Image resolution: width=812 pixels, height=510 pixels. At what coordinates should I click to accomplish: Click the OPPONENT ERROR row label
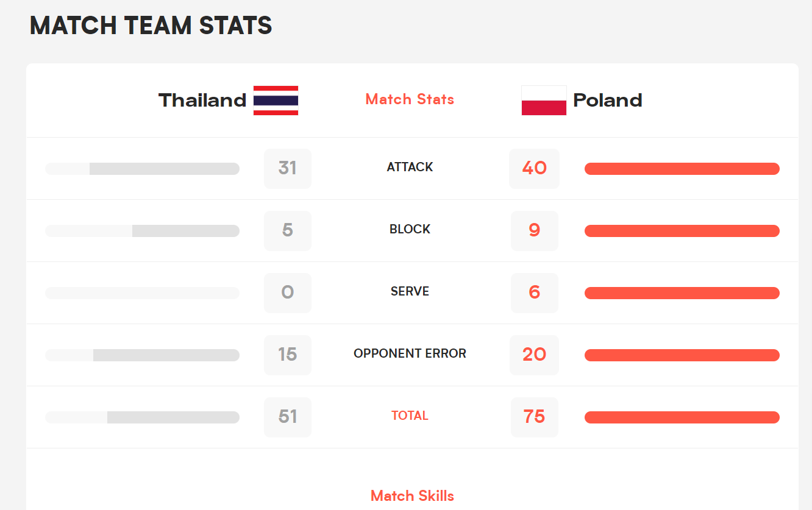(410, 353)
